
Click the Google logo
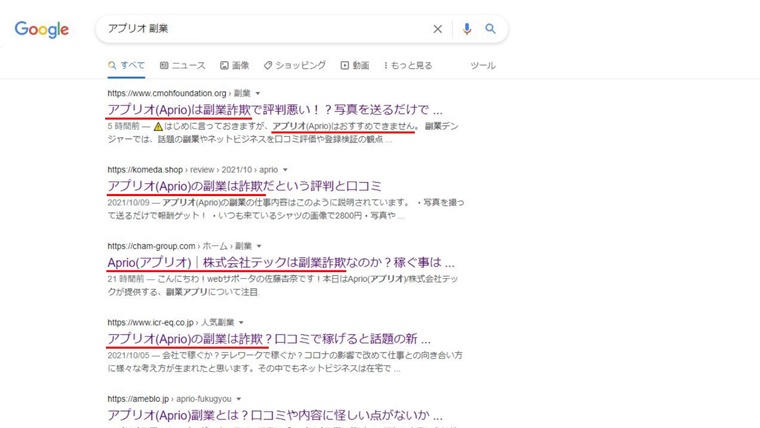[x=42, y=30]
